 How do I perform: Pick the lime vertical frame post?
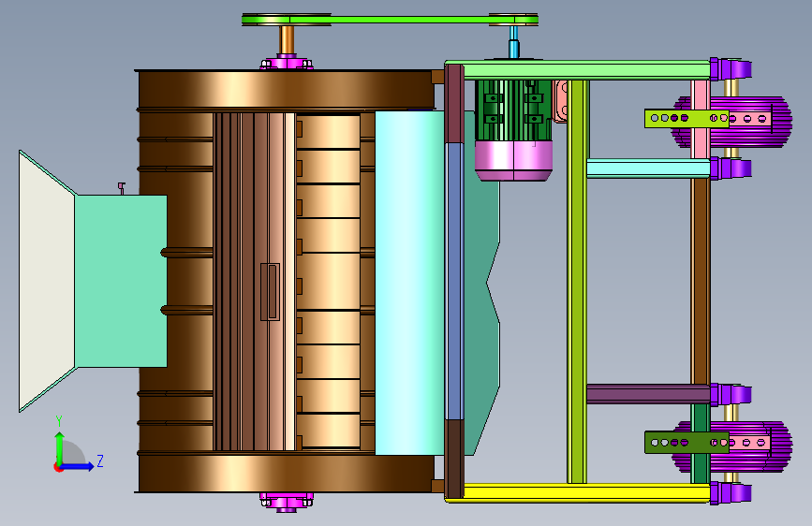pyautogui.click(x=577, y=281)
